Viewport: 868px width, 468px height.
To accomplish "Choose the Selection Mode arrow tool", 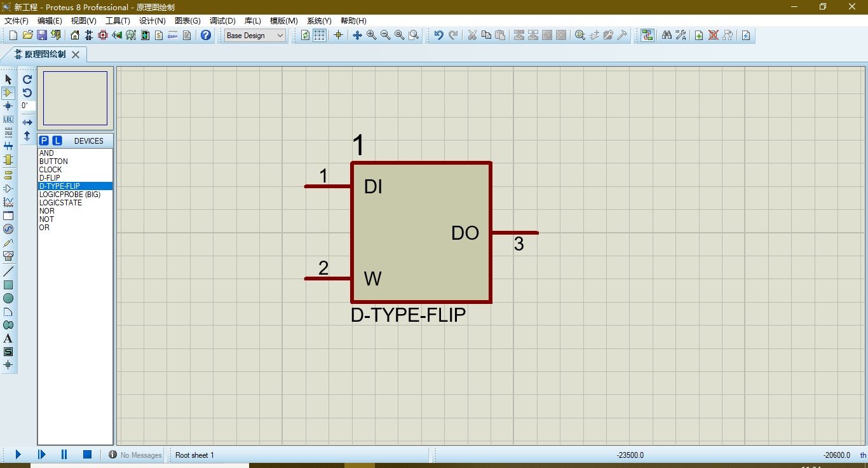I will (x=8, y=79).
